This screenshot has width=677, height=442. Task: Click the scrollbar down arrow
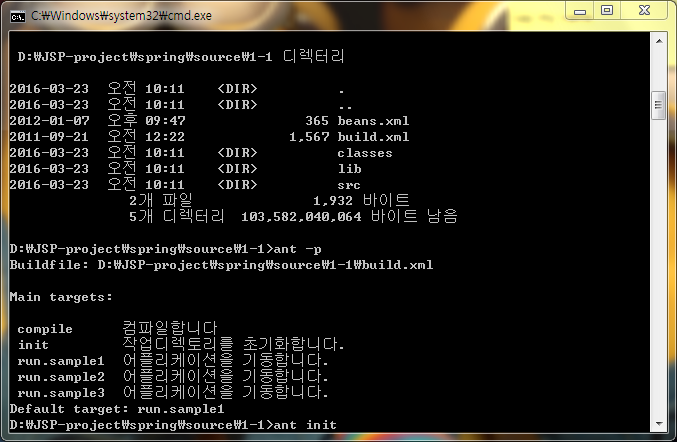[x=659, y=424]
